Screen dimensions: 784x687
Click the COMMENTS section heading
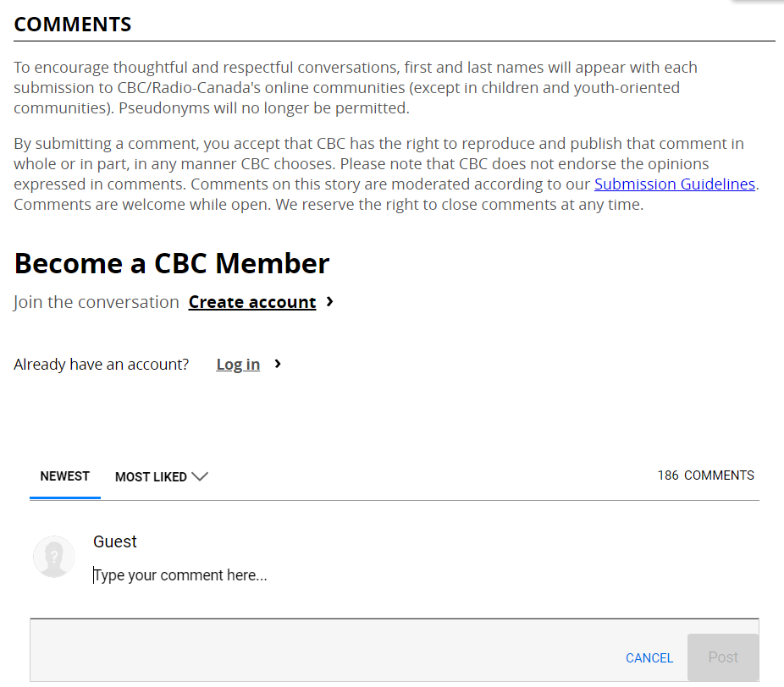(x=73, y=25)
